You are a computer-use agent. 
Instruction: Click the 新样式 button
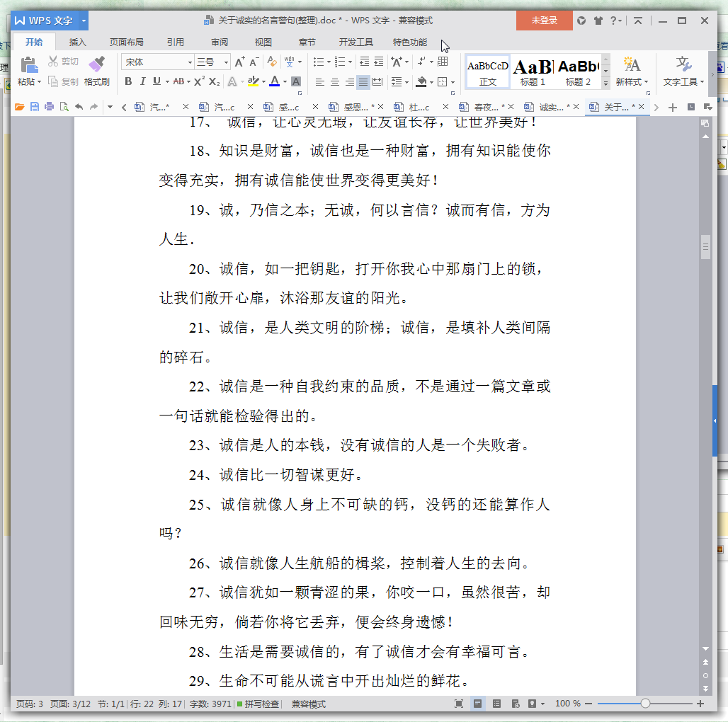[632, 71]
